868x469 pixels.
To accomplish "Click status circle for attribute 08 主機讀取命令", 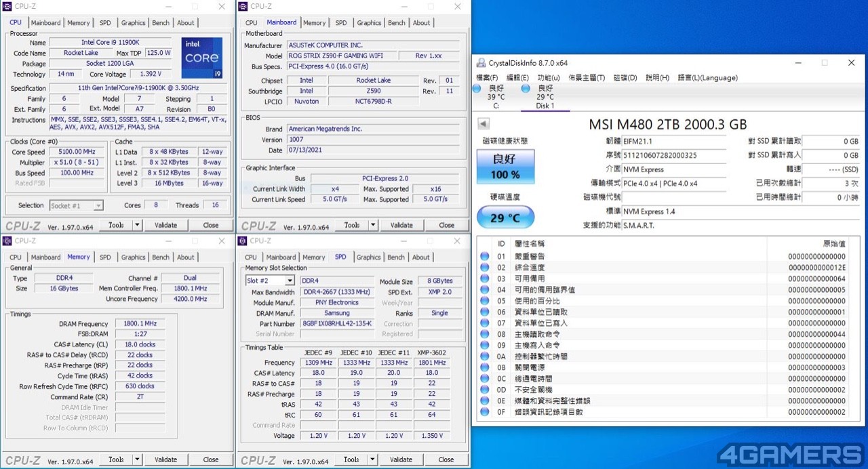I will click(485, 334).
